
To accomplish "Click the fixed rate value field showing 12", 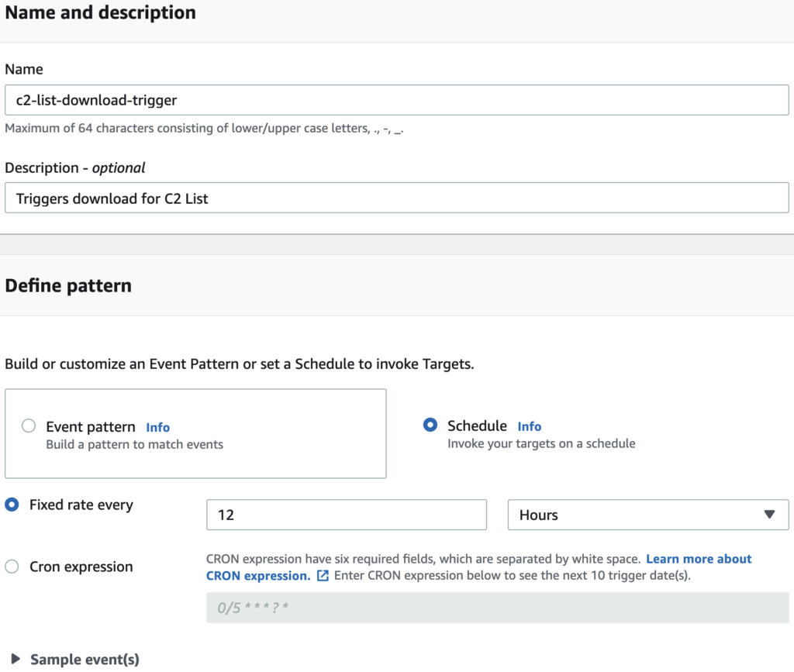I will [346, 515].
